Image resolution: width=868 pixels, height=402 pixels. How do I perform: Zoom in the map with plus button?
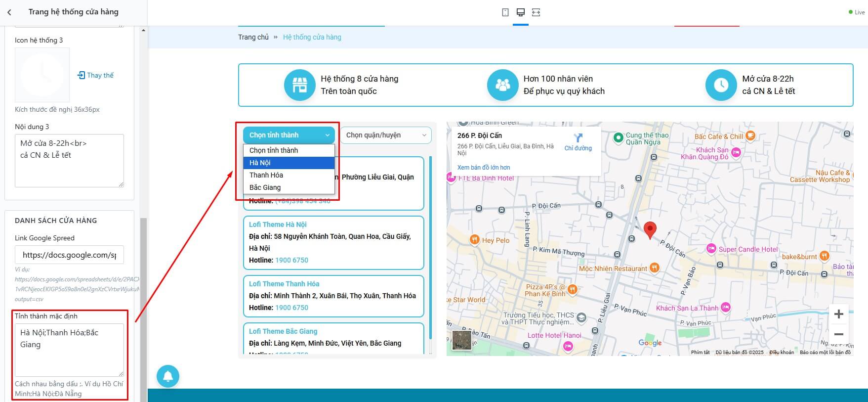tap(838, 314)
